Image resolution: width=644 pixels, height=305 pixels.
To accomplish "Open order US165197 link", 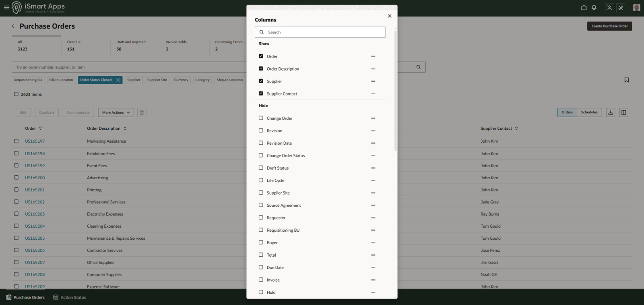I will (35, 141).
